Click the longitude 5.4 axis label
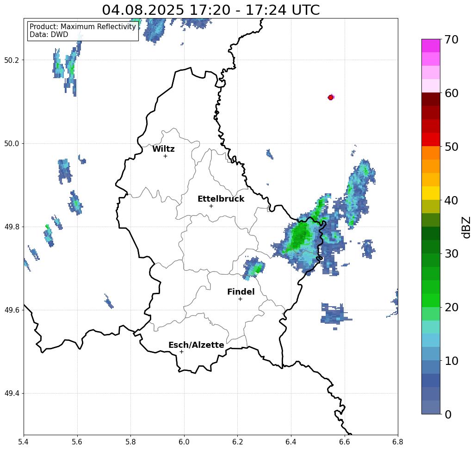 tap(24, 442)
